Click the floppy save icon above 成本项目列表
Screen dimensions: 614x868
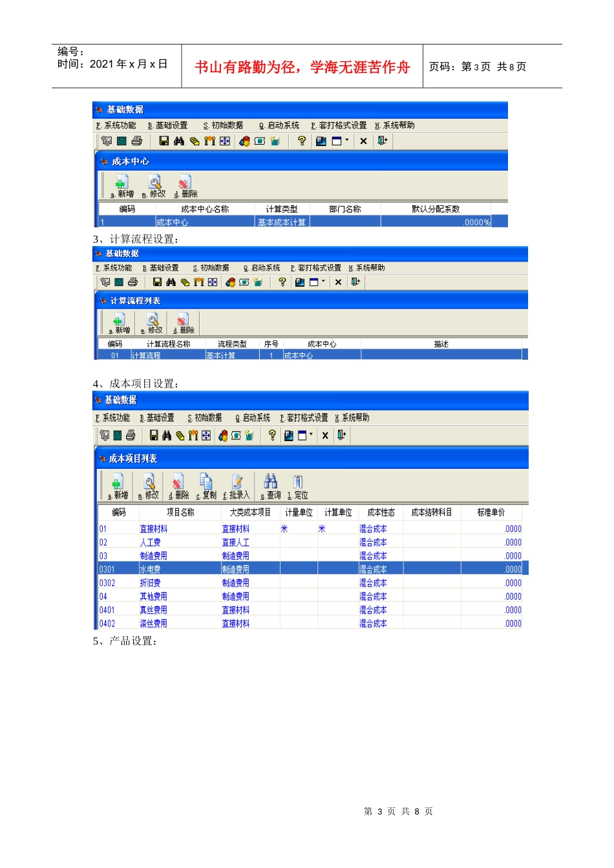coord(154,436)
